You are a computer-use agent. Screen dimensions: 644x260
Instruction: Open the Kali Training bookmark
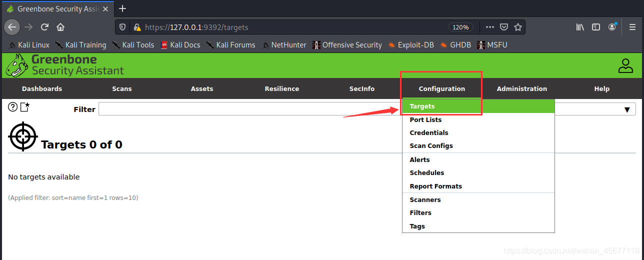(x=80, y=45)
